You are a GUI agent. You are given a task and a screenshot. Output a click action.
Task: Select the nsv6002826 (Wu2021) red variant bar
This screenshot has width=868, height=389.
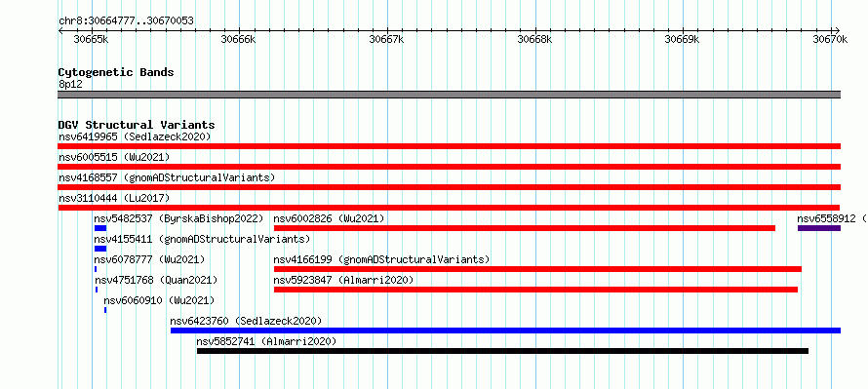(x=525, y=228)
